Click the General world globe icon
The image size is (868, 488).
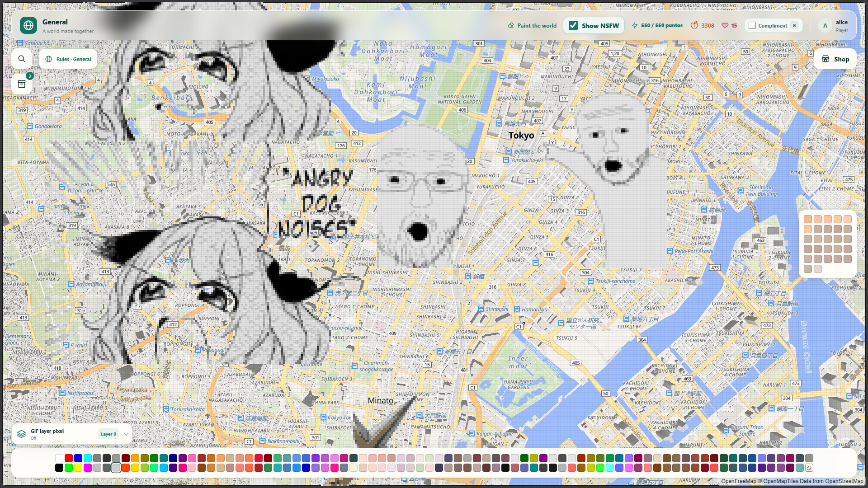tap(28, 25)
